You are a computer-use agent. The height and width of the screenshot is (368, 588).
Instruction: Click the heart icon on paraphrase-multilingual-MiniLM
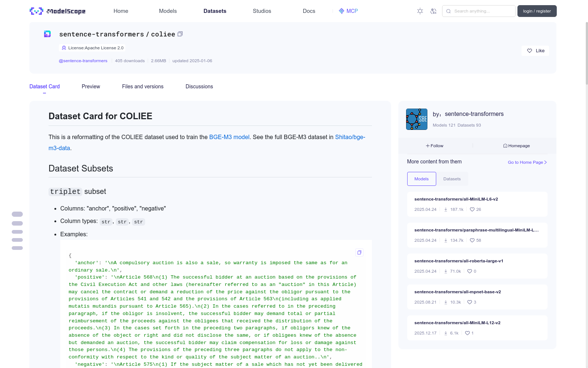472,240
